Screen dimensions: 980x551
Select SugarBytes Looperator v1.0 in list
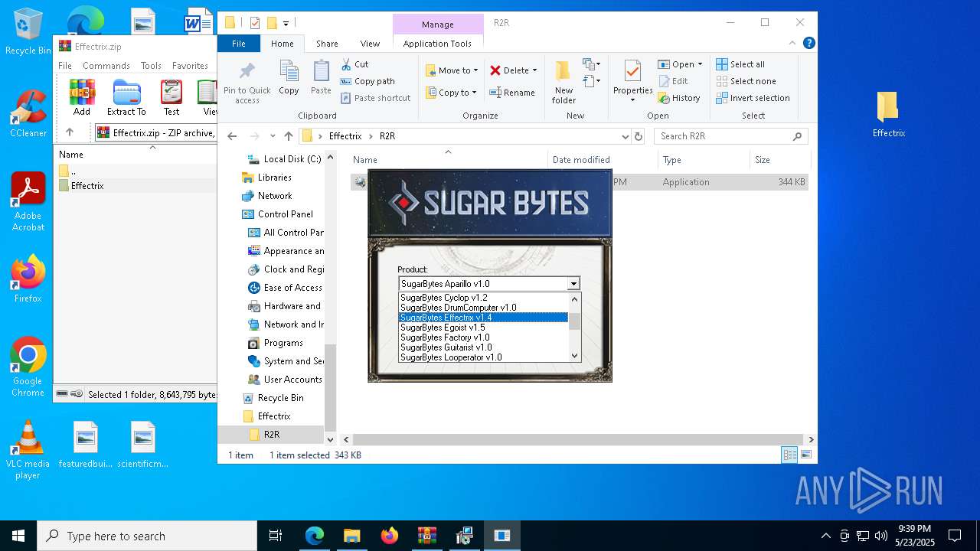[x=483, y=357]
